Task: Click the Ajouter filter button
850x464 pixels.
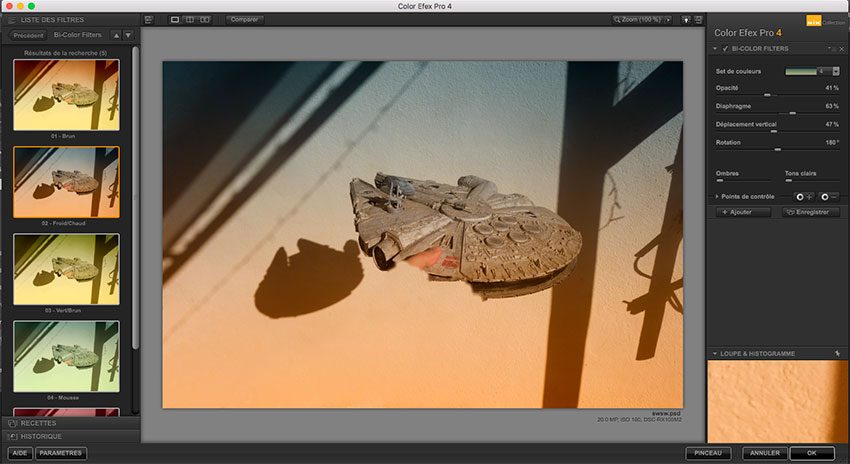Action: click(x=743, y=212)
